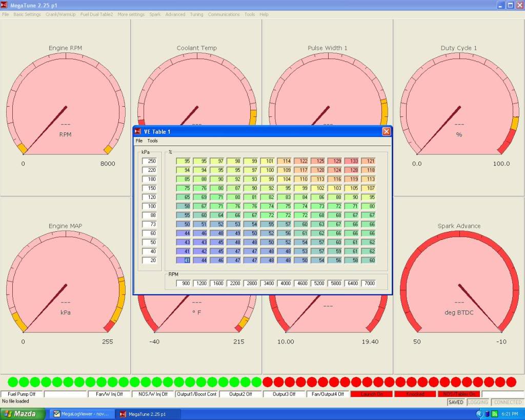Select VE cell 128 in the 220 kPa row
The image size is (525, 420).
click(352, 170)
